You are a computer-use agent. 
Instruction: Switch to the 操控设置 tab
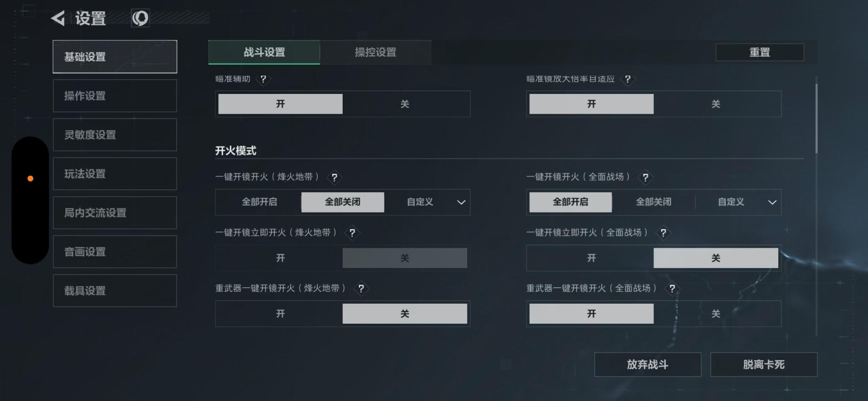tap(376, 52)
